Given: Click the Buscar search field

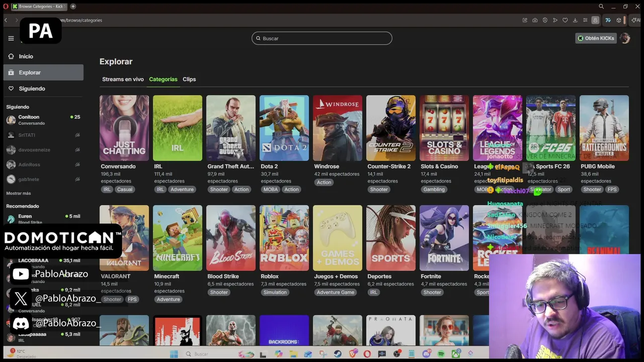Looking at the screenshot, I should click(x=322, y=38).
